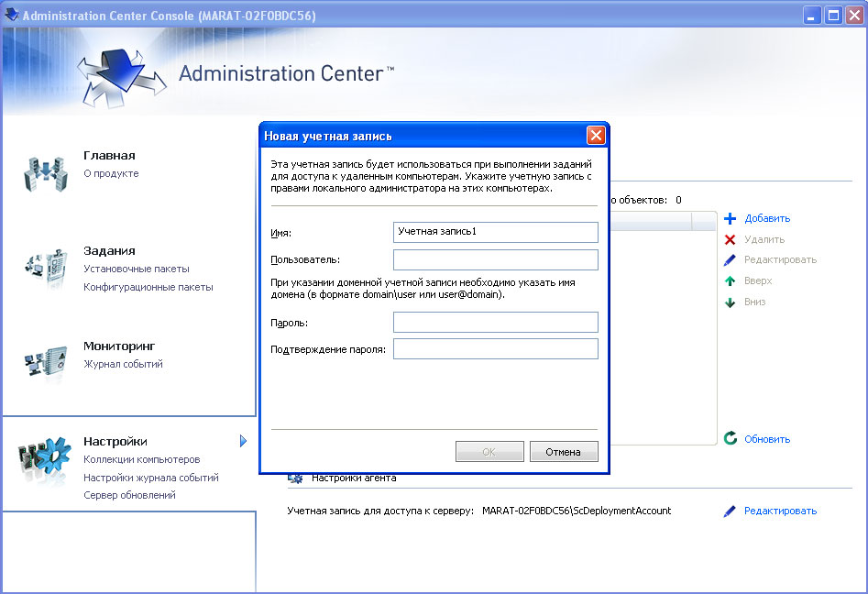Click the Administration Center arrows logo
The width and height of the screenshot is (868, 594).
coord(121,78)
